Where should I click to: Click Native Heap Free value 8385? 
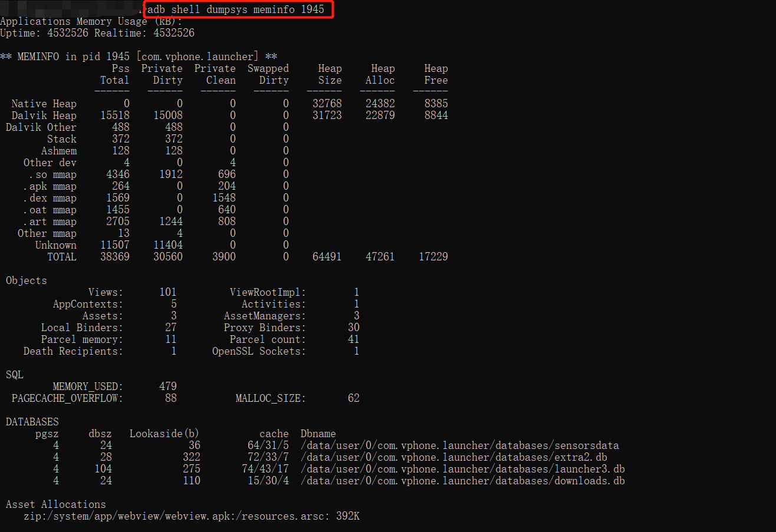[x=436, y=104]
